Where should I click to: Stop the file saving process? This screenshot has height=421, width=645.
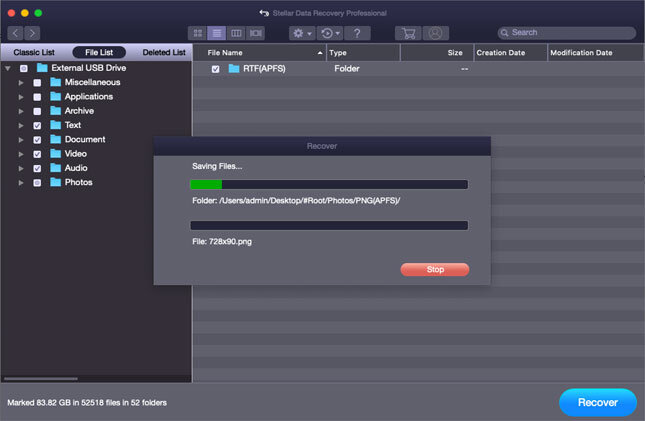(x=434, y=269)
